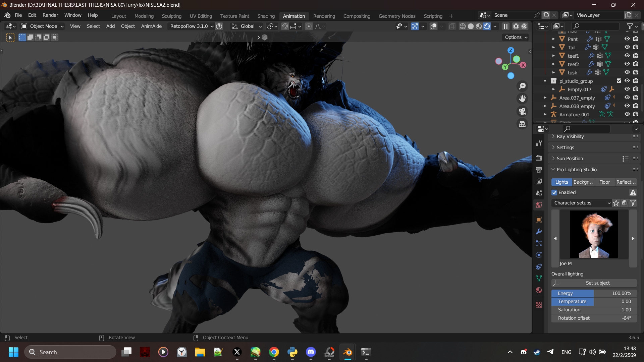The image size is (644, 362).
Task: Hide the Tail object in outliner
Action: point(627,47)
